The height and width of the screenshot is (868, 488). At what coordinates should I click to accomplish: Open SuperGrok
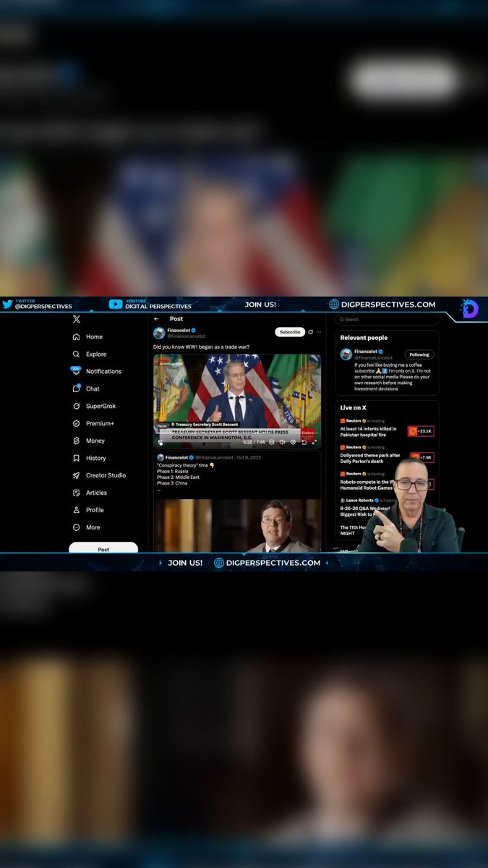point(100,407)
